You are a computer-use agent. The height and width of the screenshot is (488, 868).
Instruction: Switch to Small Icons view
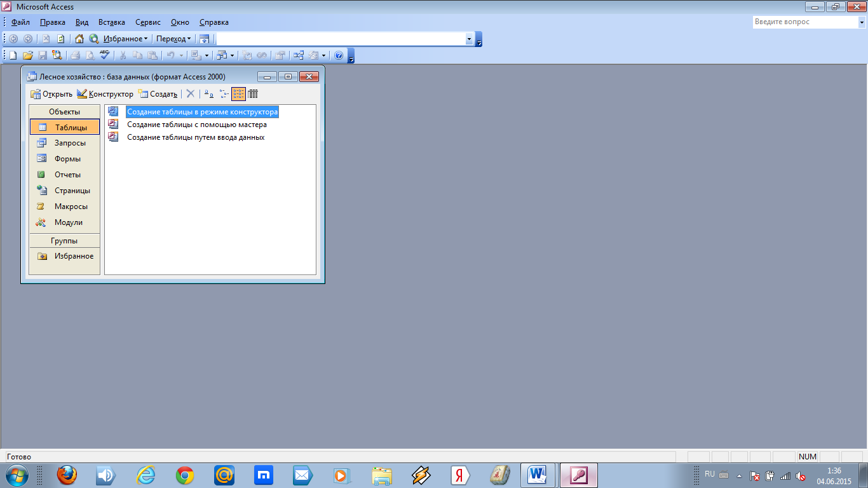point(224,94)
